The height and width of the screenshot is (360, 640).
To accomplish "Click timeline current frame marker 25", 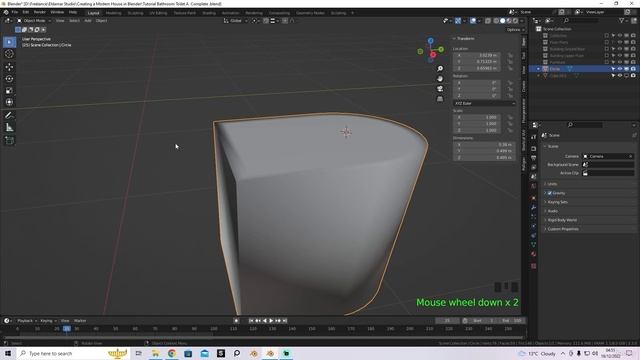I will pyautogui.click(x=67, y=329).
